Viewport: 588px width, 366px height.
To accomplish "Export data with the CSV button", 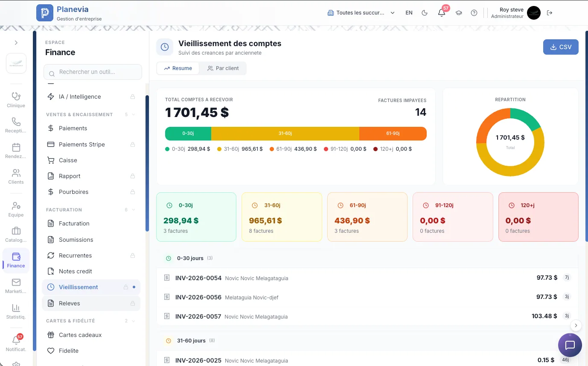I will point(561,47).
